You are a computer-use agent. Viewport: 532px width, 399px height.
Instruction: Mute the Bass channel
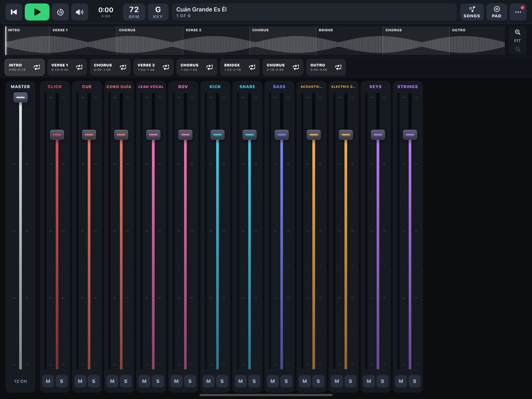(273, 381)
